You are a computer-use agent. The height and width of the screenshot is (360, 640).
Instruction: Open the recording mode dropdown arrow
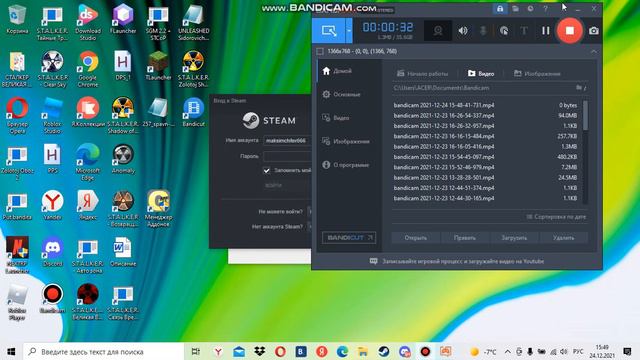[349, 31]
